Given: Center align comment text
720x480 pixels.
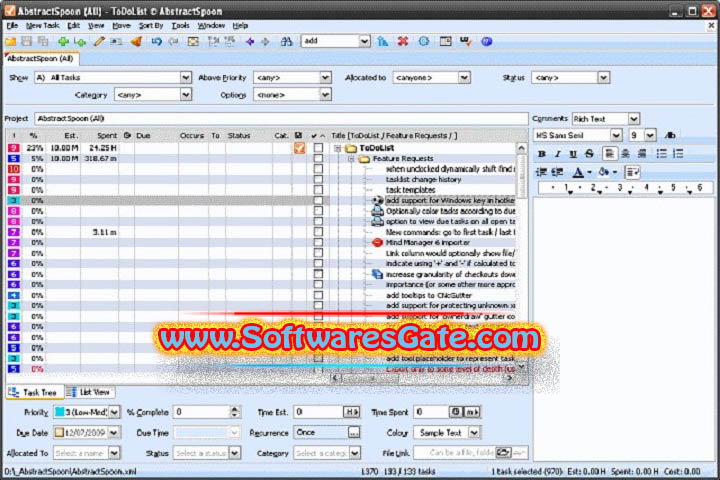Looking at the screenshot, I should coord(625,154).
